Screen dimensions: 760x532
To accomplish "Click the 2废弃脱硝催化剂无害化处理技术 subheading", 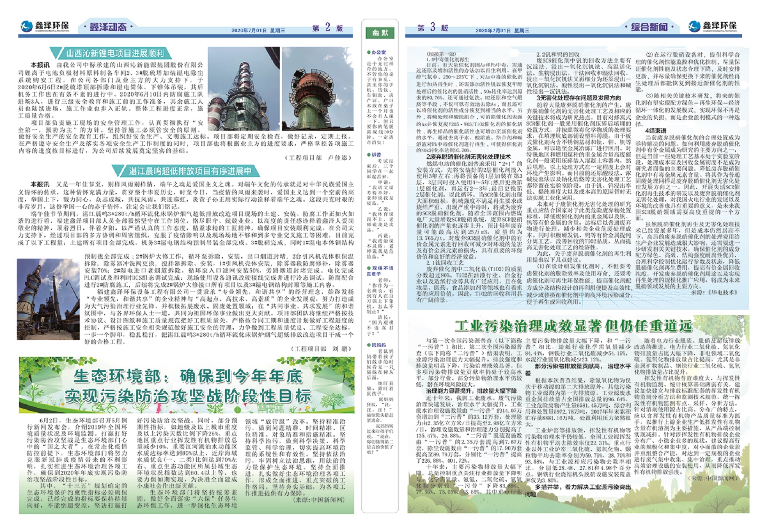I will coord(468,157).
